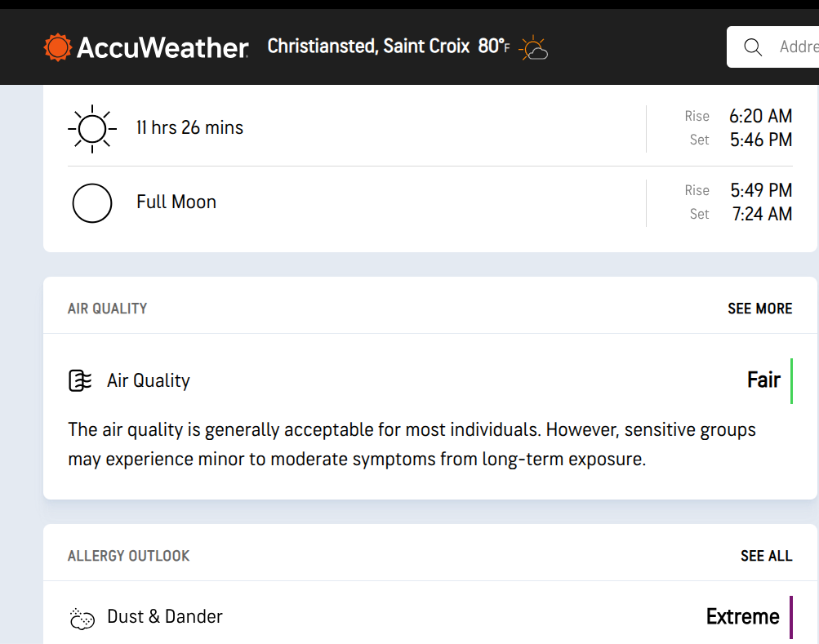This screenshot has width=819, height=644.
Task: Click the purple Extreme allergy indicator bar
Action: [x=791, y=617]
